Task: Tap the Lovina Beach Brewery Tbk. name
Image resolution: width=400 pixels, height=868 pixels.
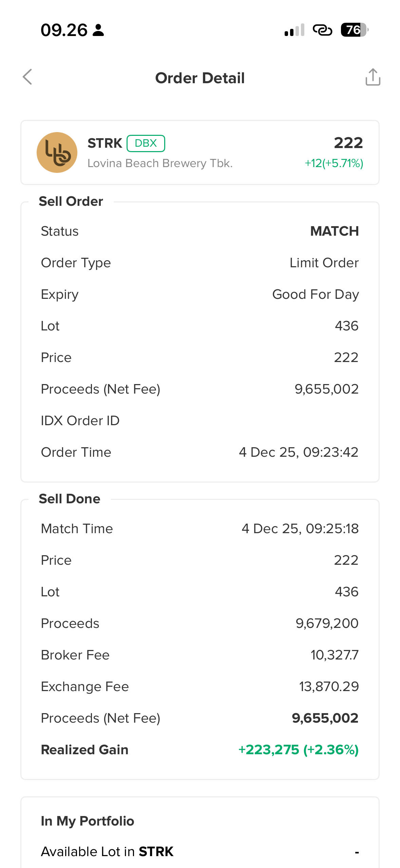Action: 160,163
